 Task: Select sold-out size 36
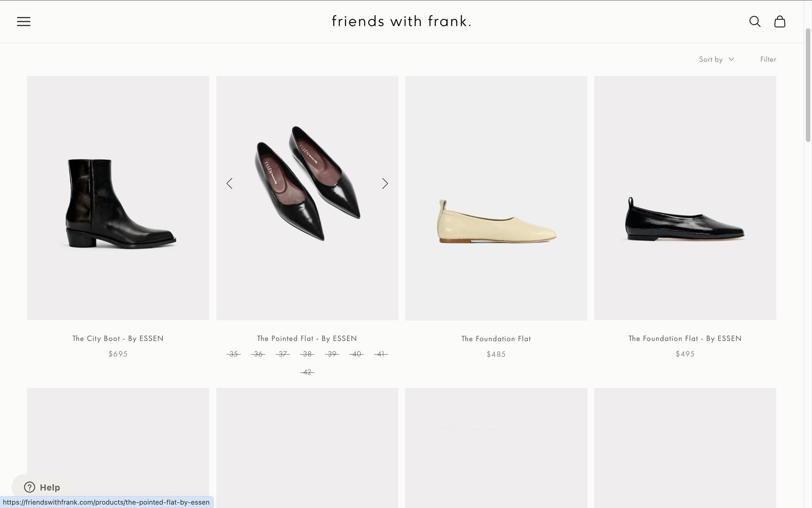click(x=258, y=354)
